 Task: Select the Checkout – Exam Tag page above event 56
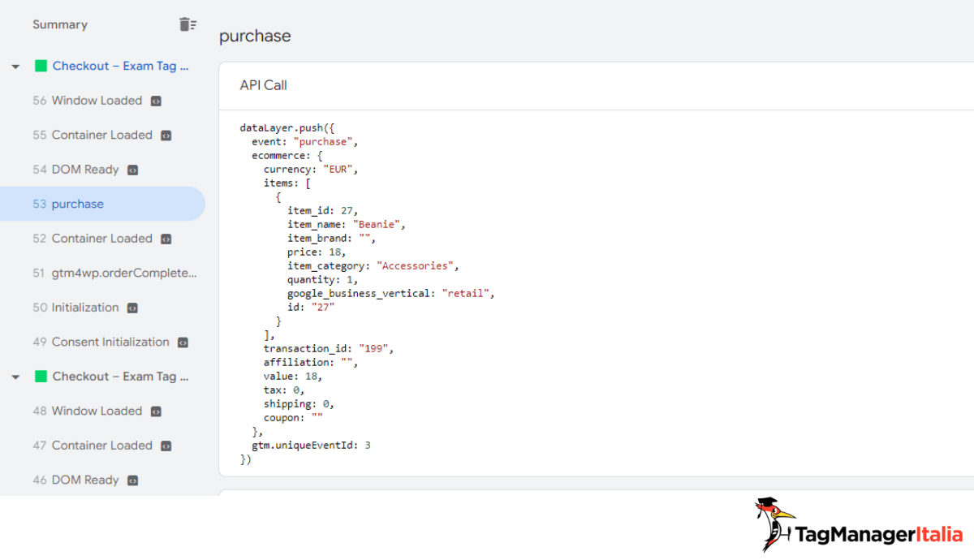tap(120, 66)
